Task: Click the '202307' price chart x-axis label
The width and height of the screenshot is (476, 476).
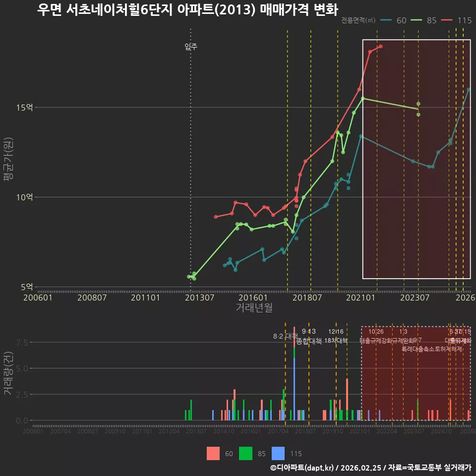Action: (x=415, y=297)
